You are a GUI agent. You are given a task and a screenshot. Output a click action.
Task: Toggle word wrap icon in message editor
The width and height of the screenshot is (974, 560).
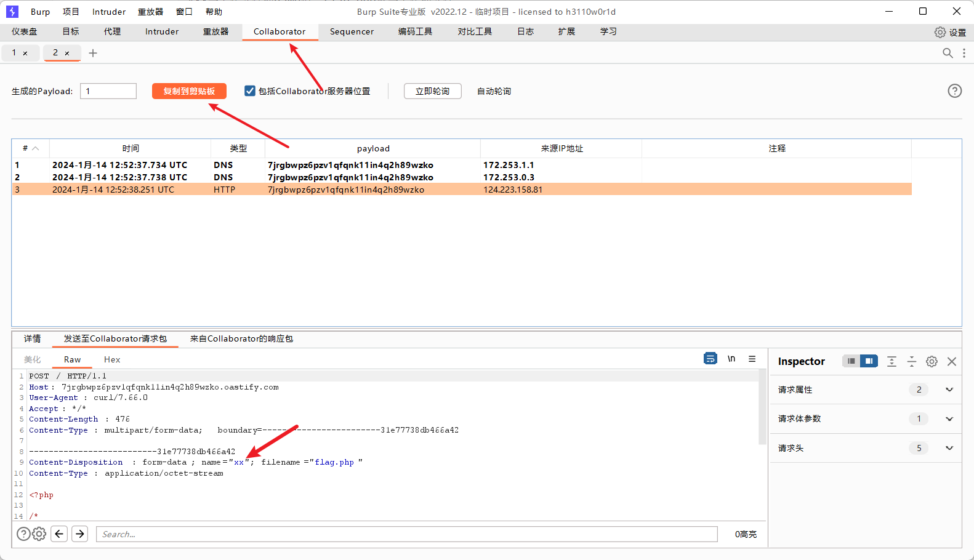click(710, 359)
